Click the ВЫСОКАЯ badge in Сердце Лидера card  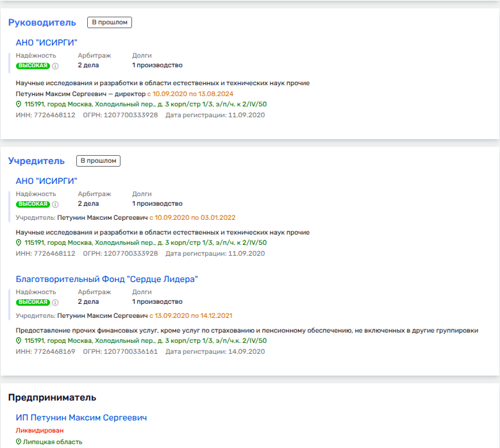coord(33,302)
